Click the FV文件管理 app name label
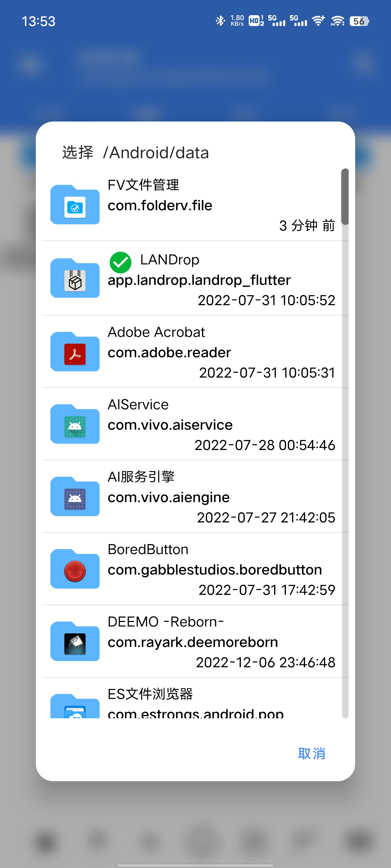Viewport: 391px width, 868px height. [x=143, y=185]
